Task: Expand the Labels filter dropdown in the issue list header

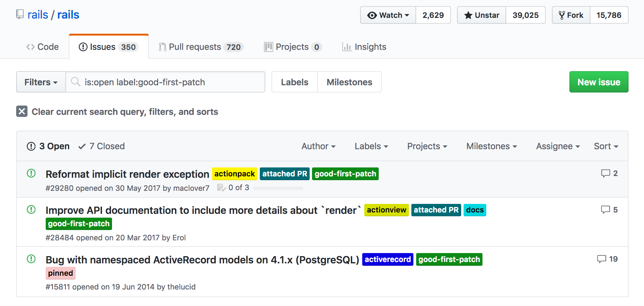Action: click(371, 146)
